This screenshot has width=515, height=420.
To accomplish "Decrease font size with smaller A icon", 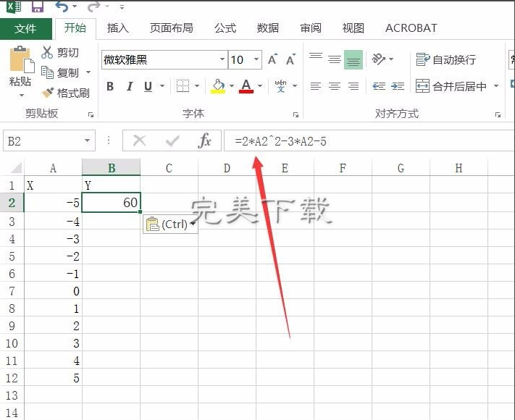I will (290, 59).
